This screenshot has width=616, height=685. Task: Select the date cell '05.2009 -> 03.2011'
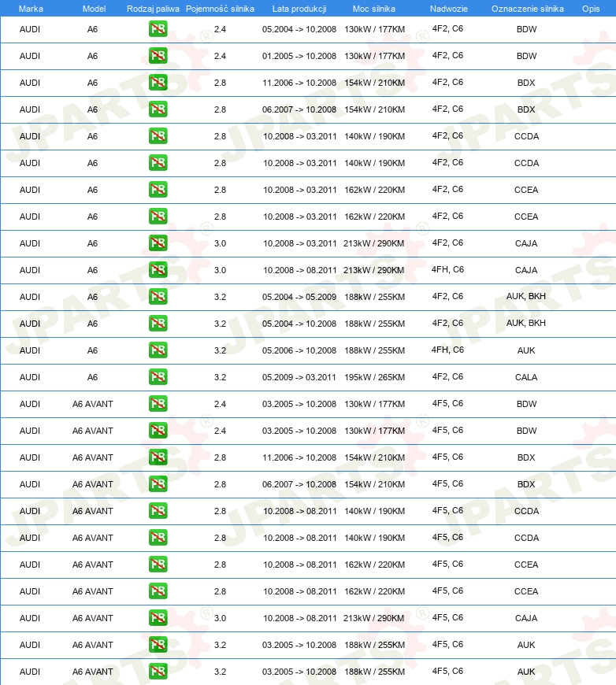[x=299, y=377]
